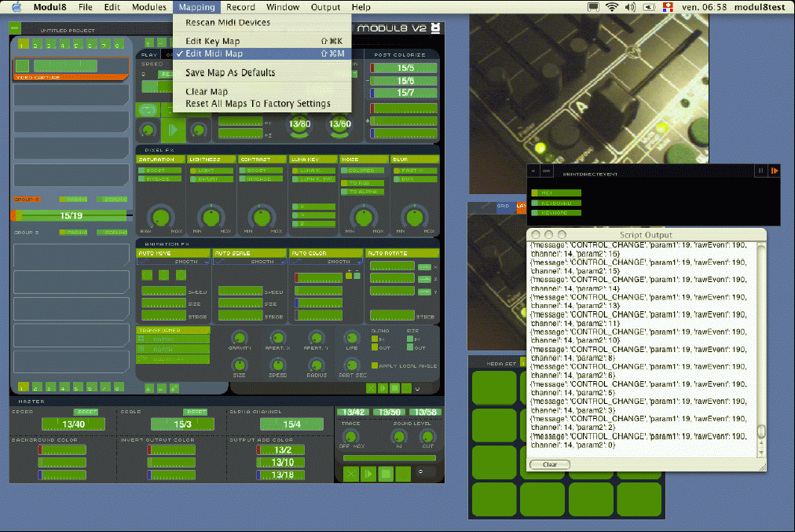Click the Video Capture layer slot
The width and height of the screenshot is (795, 532).
coord(71,68)
